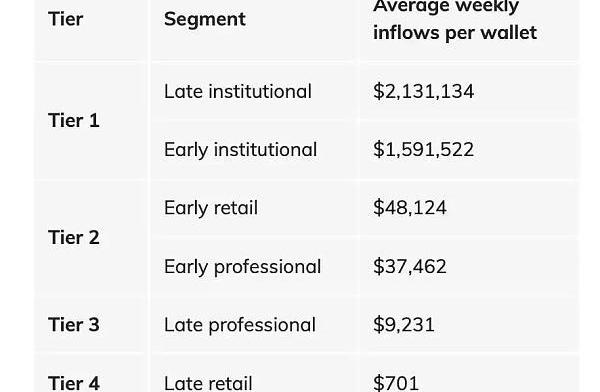Click the Early professional segment cell
600x392 pixels.
click(242, 267)
